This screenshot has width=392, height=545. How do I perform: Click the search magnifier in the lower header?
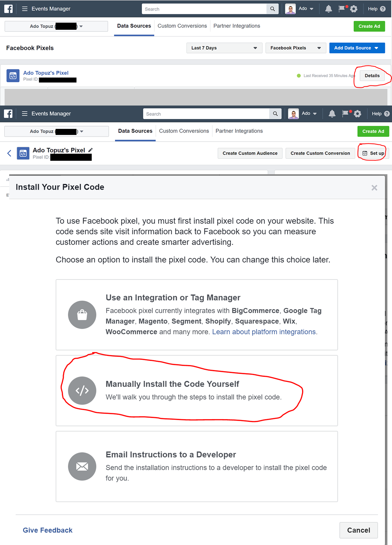[x=275, y=114]
